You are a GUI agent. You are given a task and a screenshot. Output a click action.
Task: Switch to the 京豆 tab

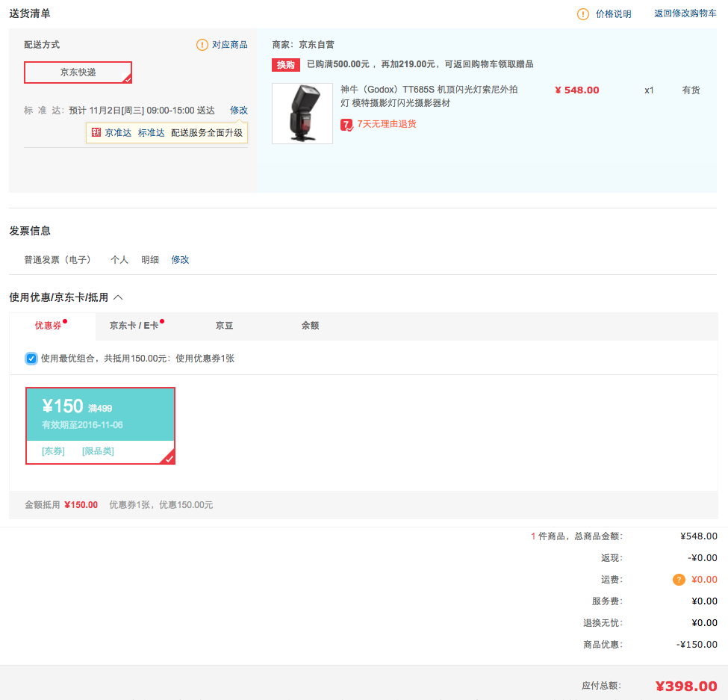(x=224, y=326)
